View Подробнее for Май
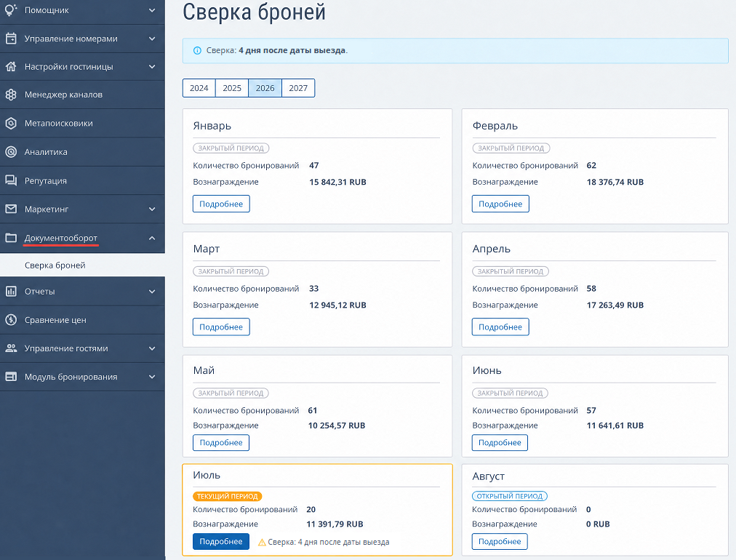 (x=221, y=443)
